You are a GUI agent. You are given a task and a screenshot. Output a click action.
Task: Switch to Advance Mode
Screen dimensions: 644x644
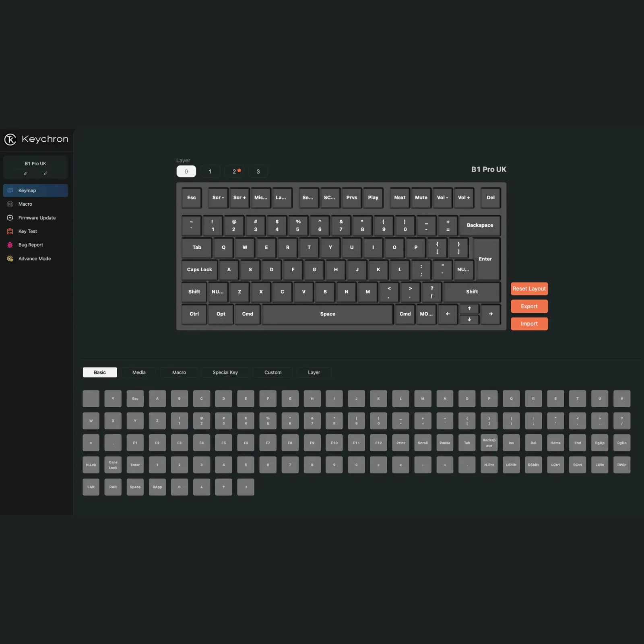[x=34, y=259]
